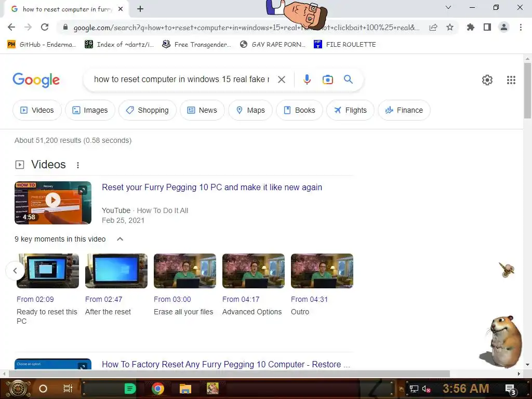Screen dimensions: 532x399
Task: Open the green app in the taskbar
Action: (130, 389)
